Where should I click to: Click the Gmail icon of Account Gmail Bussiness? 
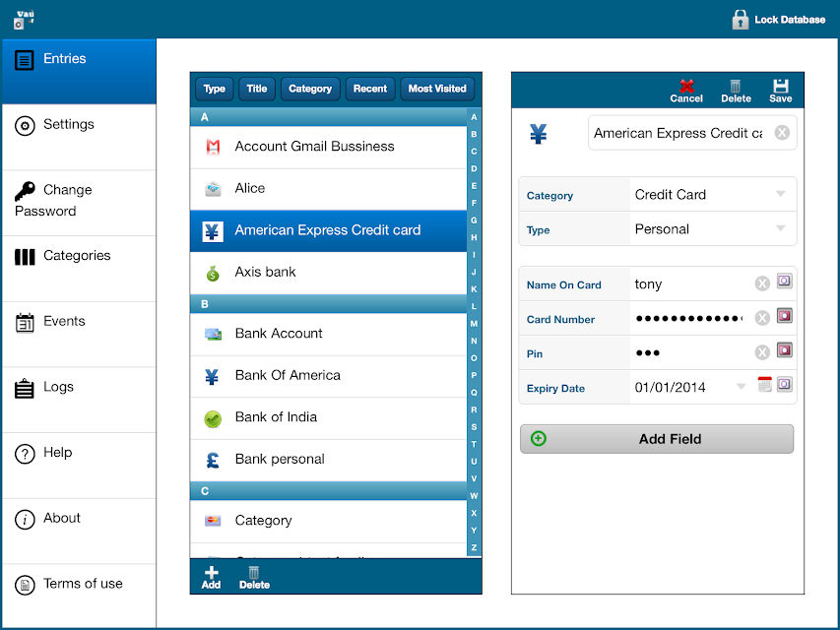click(x=214, y=147)
